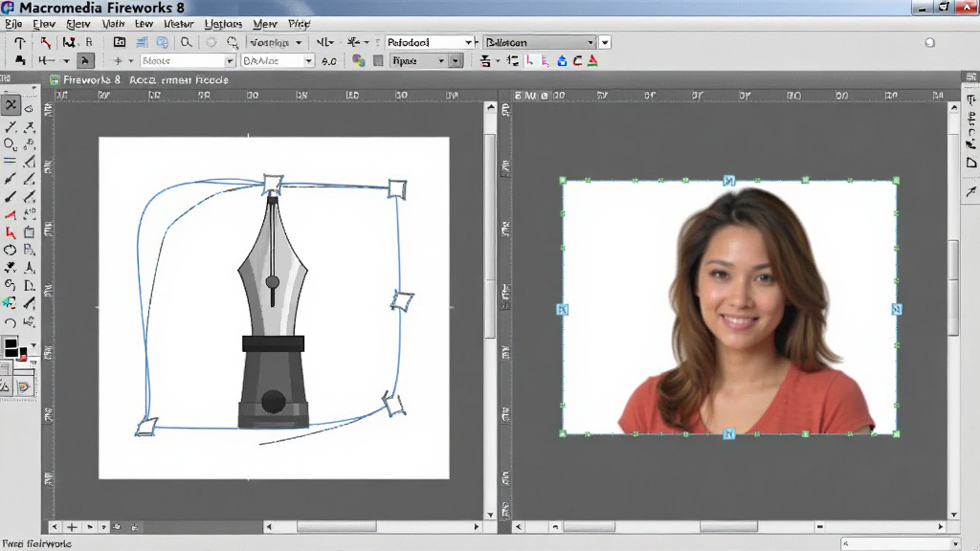Click the small circle icon at toolbar far right
This screenshot has height=551, width=980.
(930, 42)
